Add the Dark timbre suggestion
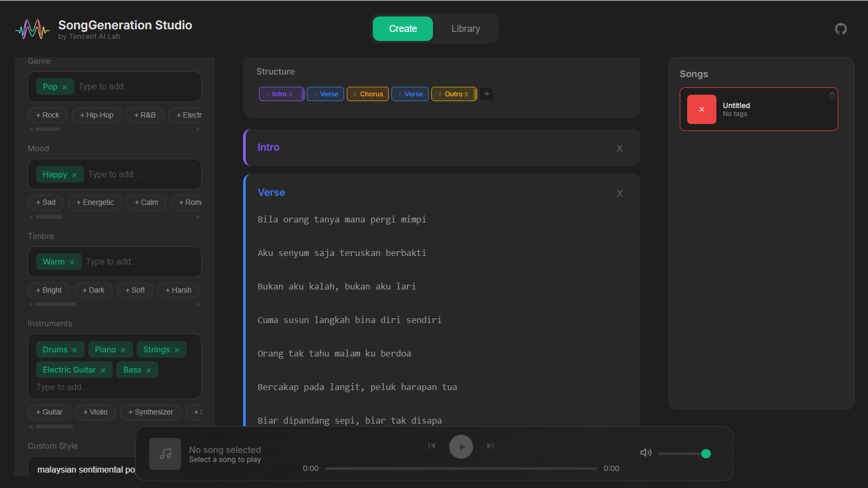 (94, 290)
